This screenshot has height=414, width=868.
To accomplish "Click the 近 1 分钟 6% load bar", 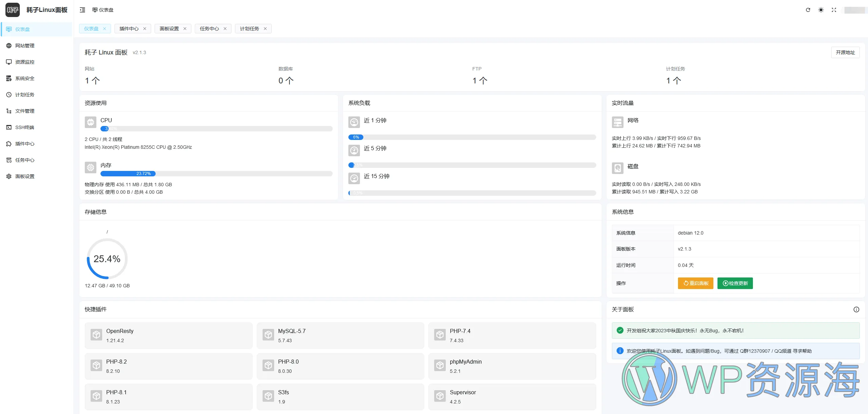I will click(472, 137).
